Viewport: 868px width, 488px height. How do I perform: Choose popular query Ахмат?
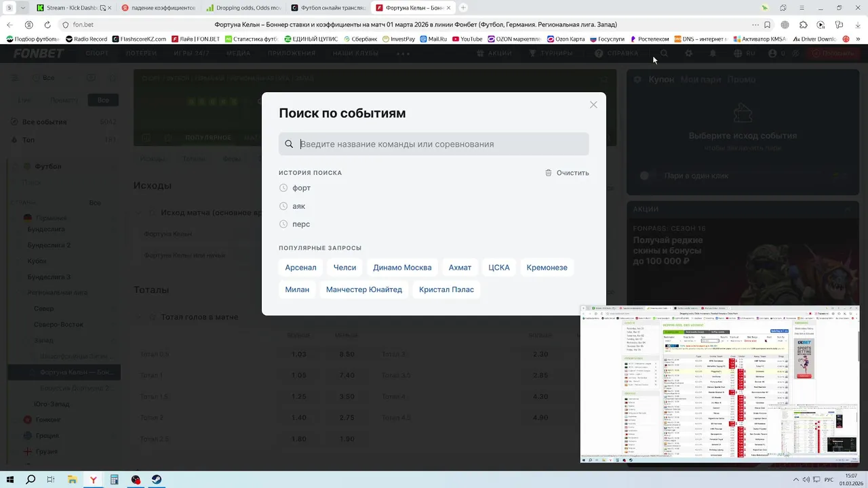(x=460, y=268)
